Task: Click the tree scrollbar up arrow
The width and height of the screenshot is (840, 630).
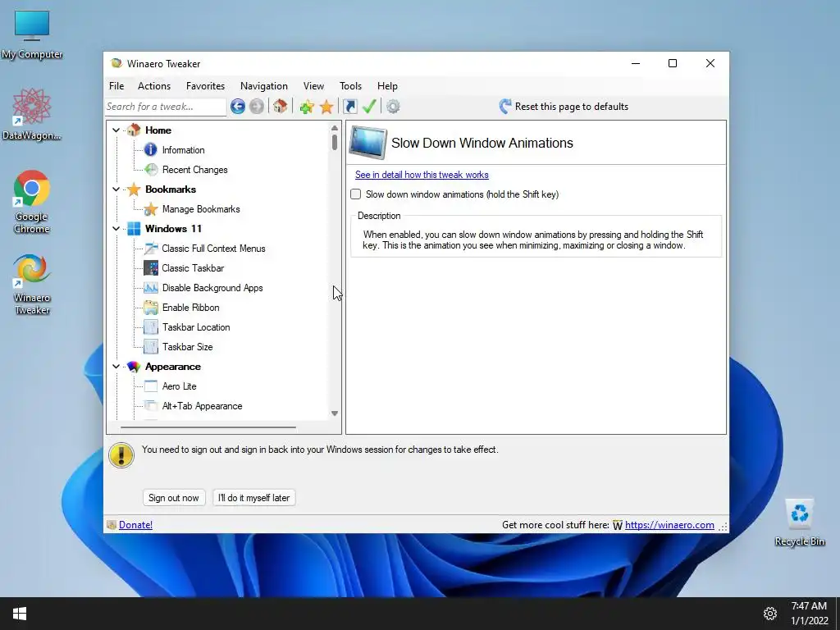Action: click(x=335, y=128)
